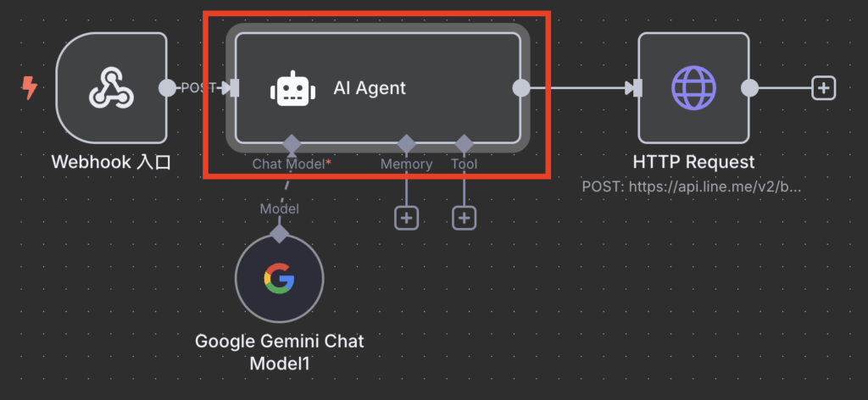Add node after HTTP Request output
This screenshot has width=868, height=400.
(824, 88)
